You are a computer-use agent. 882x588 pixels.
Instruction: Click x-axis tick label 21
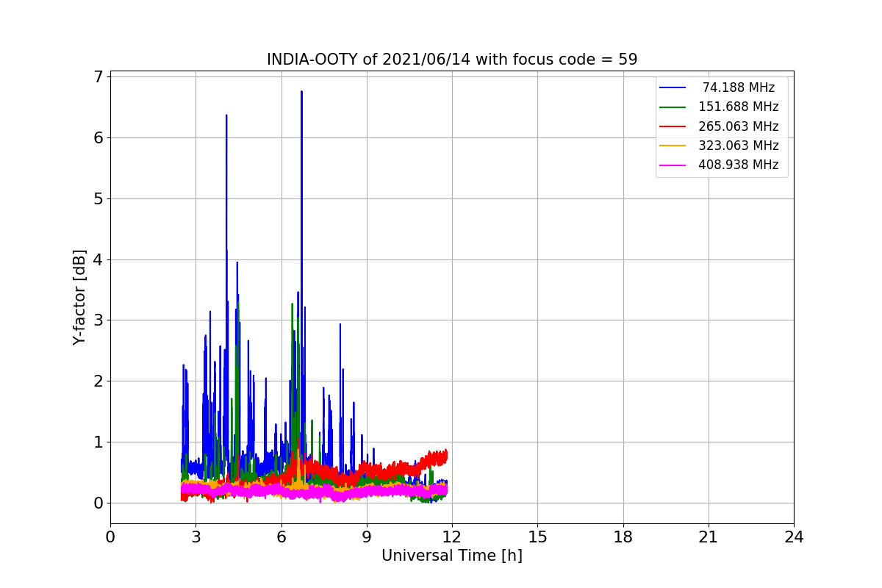[709, 537]
